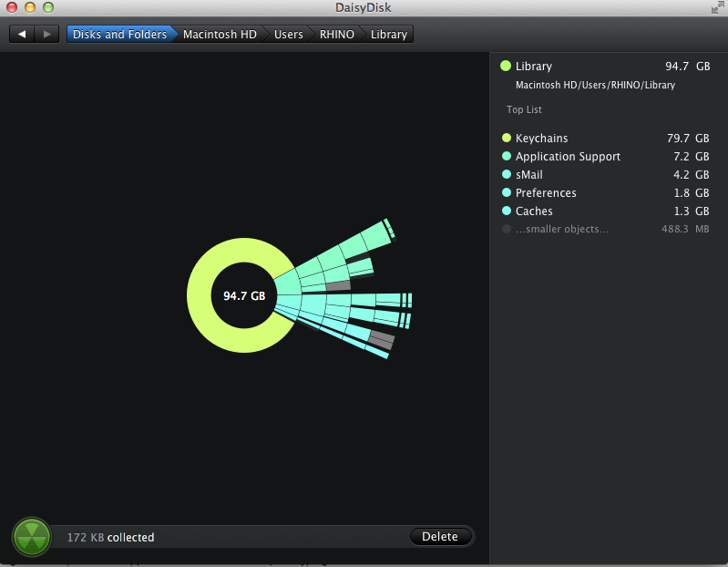This screenshot has height=567, width=728.
Task: Click the cyan dot beside Caches
Action: coord(507,211)
